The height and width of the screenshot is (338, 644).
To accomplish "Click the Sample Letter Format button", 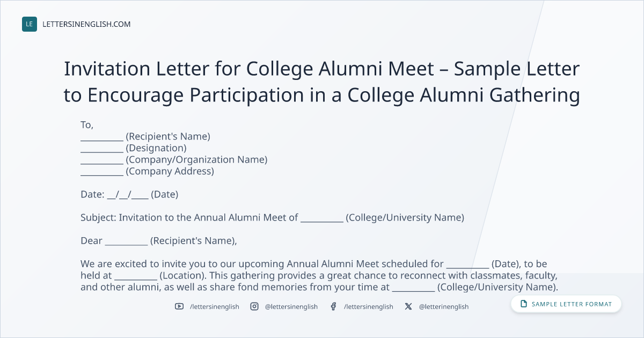I will (x=566, y=304).
